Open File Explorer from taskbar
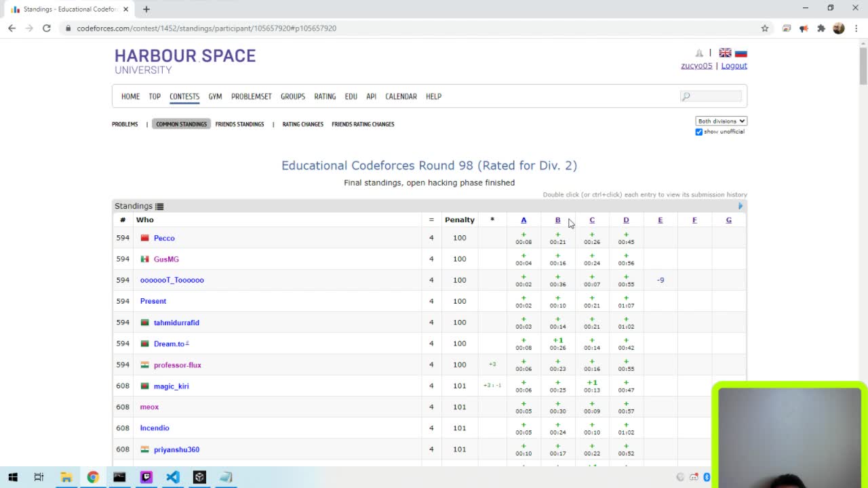Image resolution: width=868 pixels, height=488 pixels. pos(66,477)
